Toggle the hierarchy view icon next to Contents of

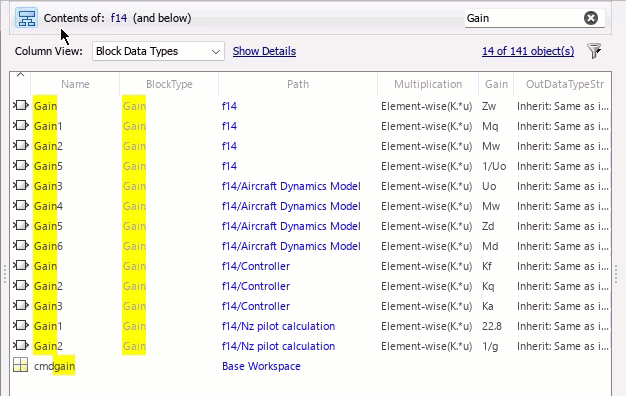26,18
